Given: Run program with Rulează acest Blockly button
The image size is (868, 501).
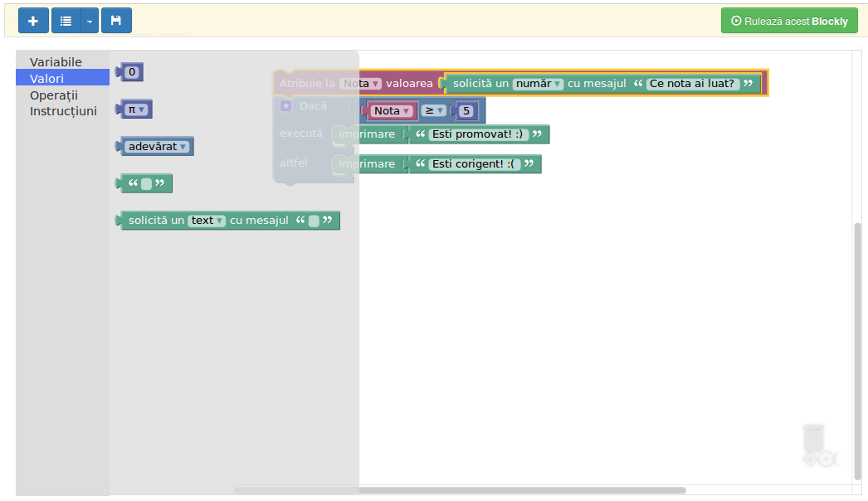Looking at the screenshot, I should pyautogui.click(x=789, y=21).
